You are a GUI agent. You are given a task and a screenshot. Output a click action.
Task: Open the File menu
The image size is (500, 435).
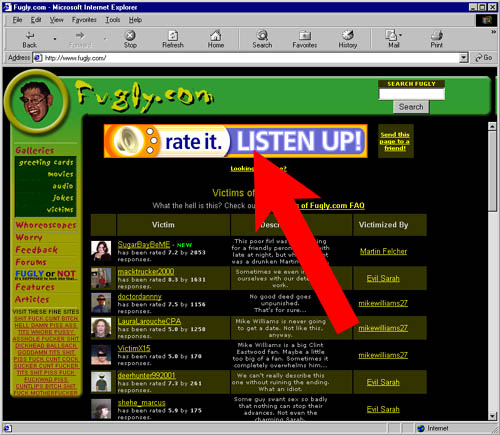pos(17,20)
